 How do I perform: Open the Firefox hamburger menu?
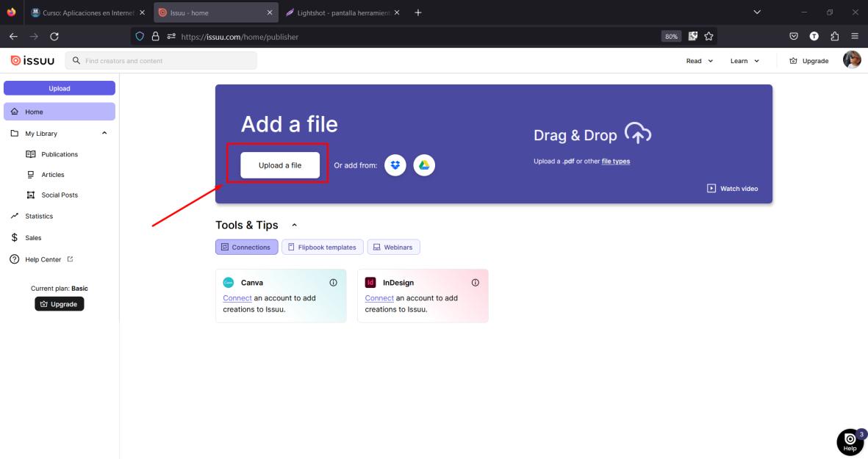(855, 37)
